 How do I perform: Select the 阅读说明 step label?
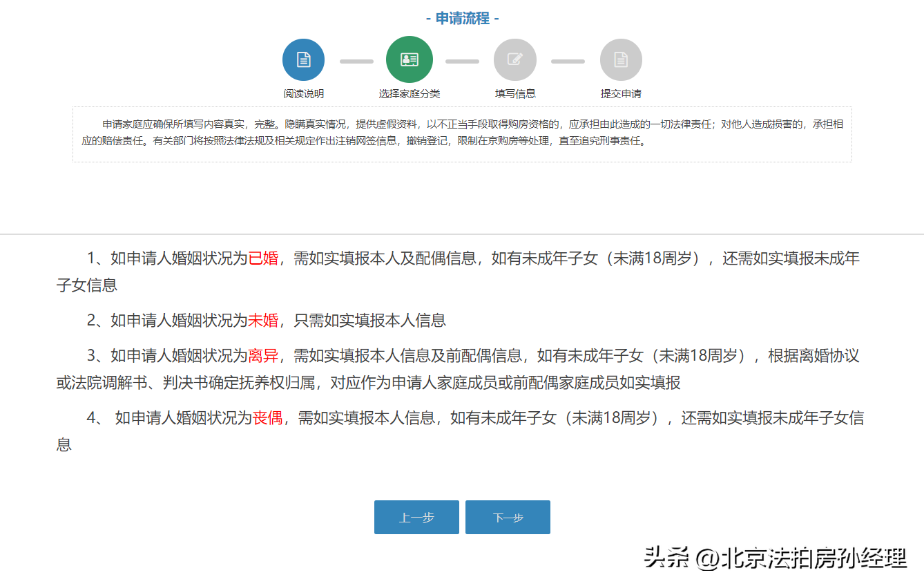pyautogui.click(x=303, y=93)
